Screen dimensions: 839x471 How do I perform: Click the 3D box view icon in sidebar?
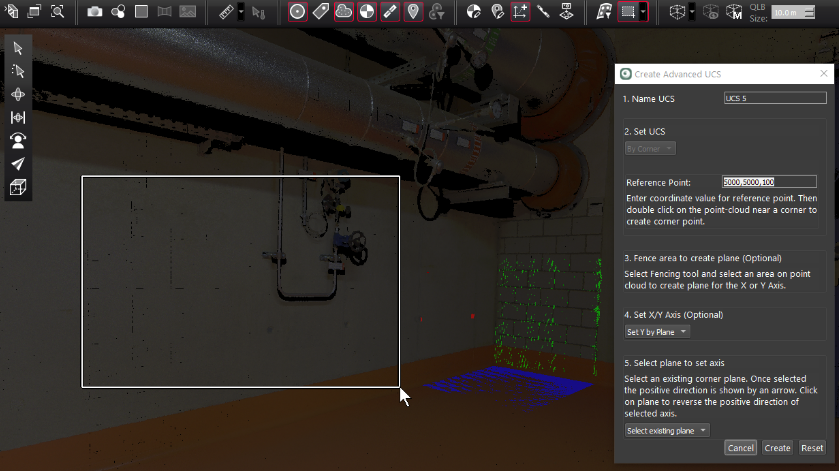coord(18,187)
